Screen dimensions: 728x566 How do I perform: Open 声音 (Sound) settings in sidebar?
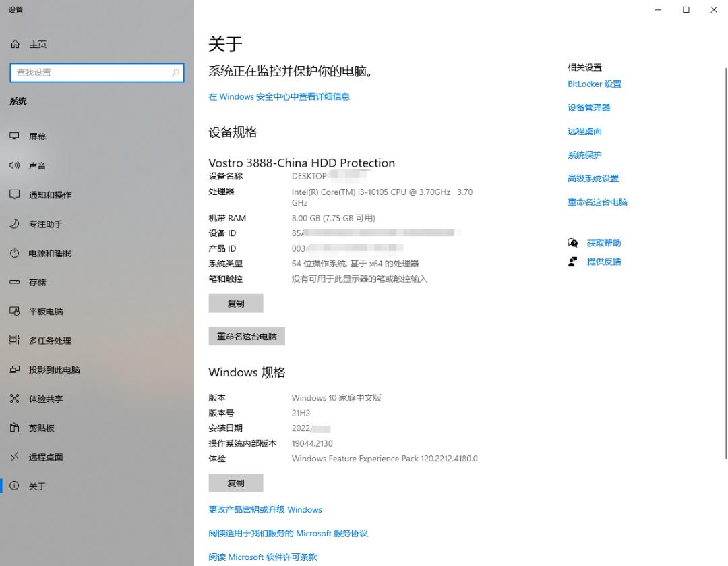pos(38,165)
